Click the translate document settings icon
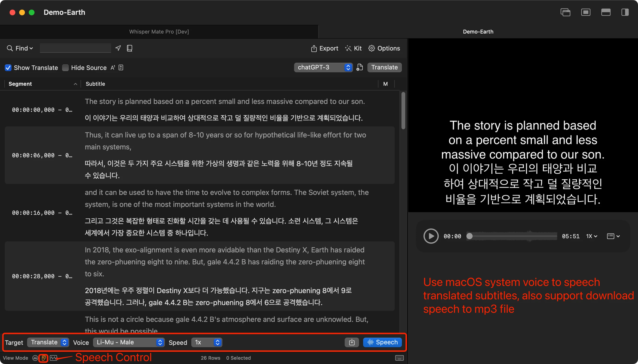638x364 pixels. [360, 67]
